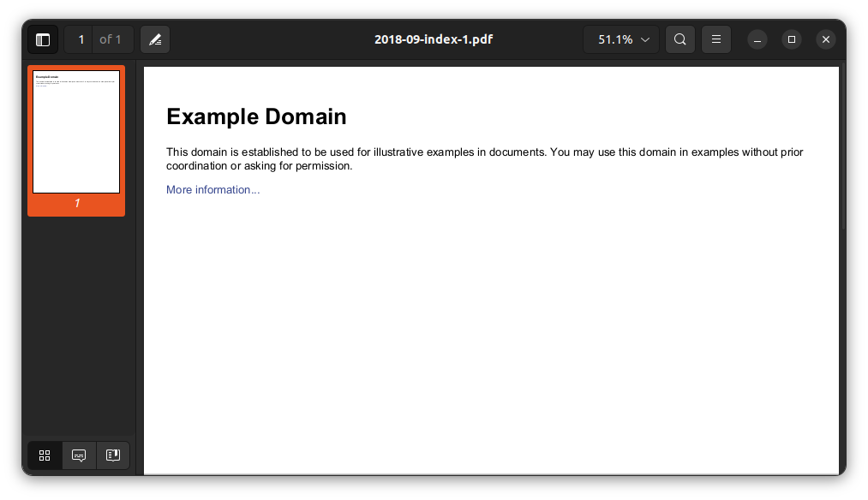Minimize the document viewer window
Viewport: 868px width, 500px height.
757,39
